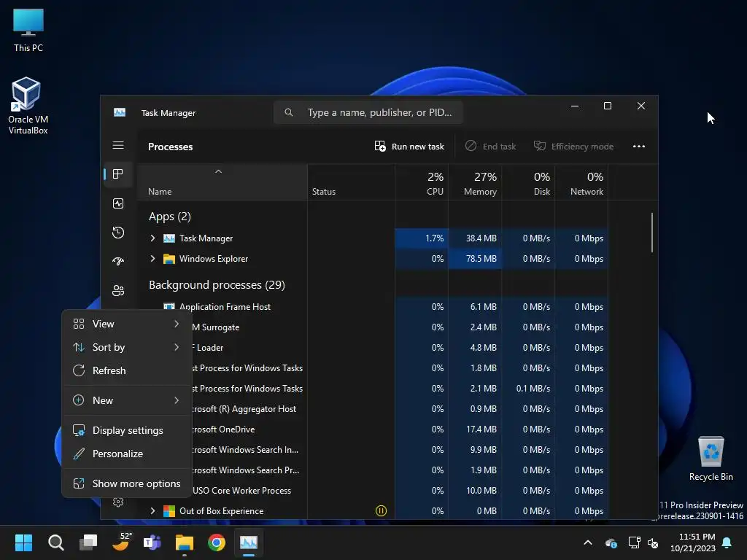Image resolution: width=747 pixels, height=560 pixels.
Task: Choose Display settings from context menu
Action: [x=127, y=430]
